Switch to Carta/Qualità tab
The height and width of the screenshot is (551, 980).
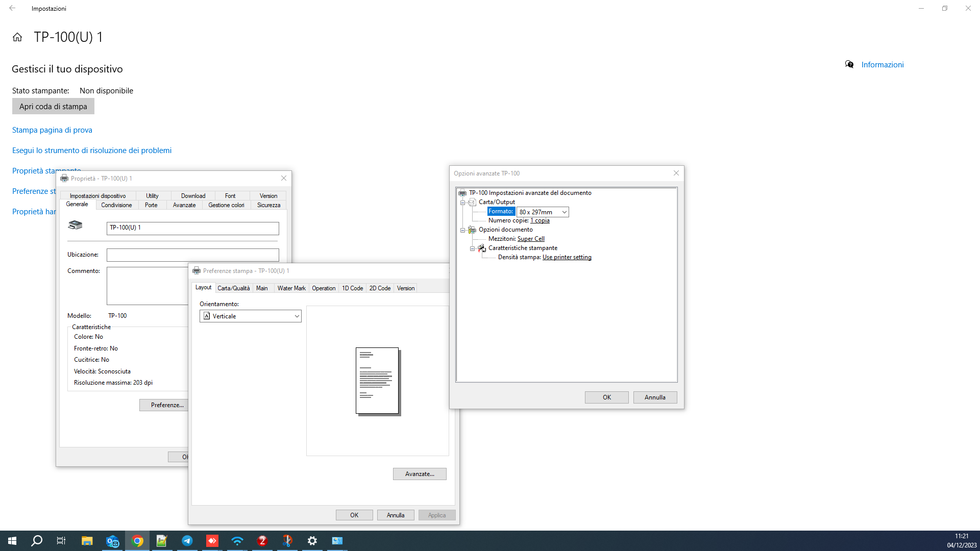pyautogui.click(x=234, y=288)
